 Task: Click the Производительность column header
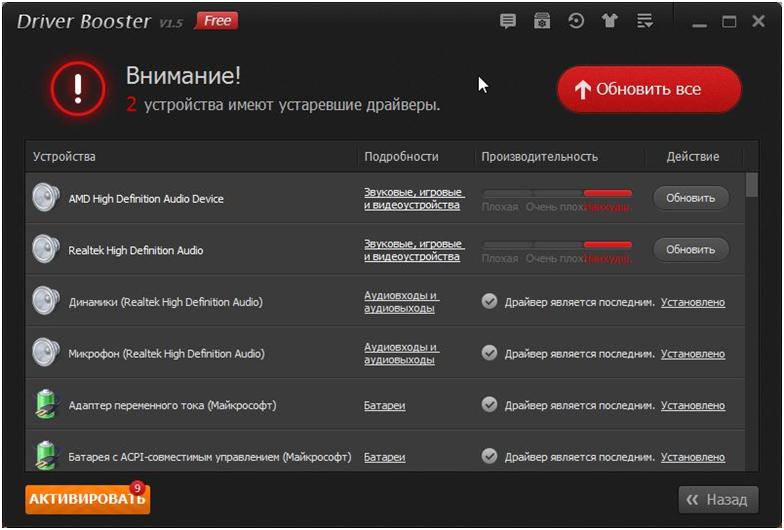point(540,156)
